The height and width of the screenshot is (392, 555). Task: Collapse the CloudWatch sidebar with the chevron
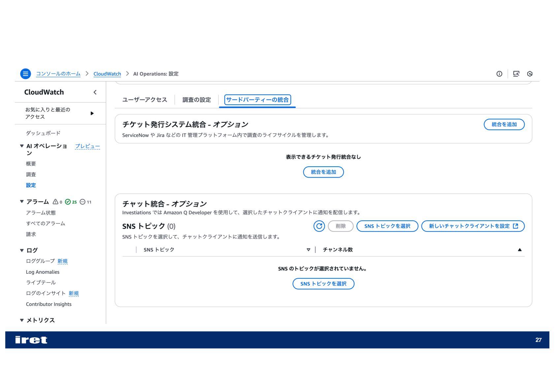tap(95, 92)
